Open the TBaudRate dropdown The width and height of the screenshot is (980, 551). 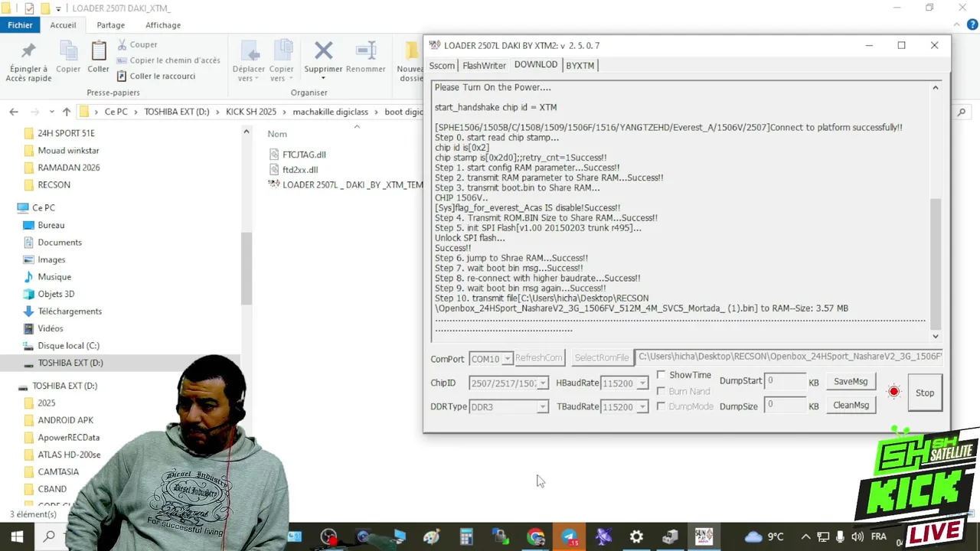tap(642, 406)
